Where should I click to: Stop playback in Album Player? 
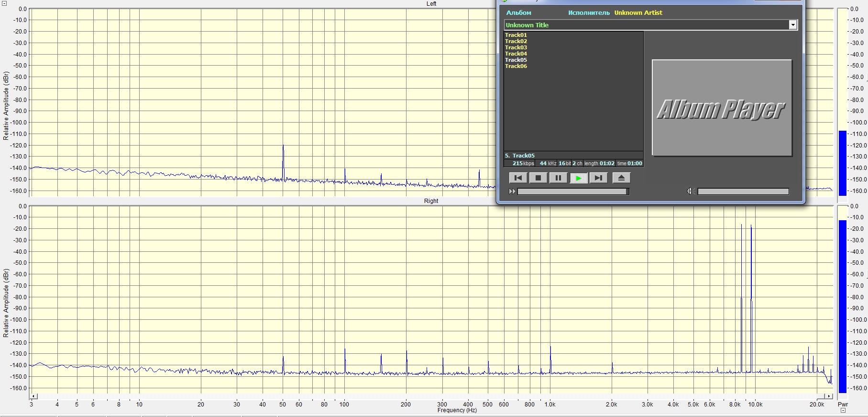pos(538,178)
